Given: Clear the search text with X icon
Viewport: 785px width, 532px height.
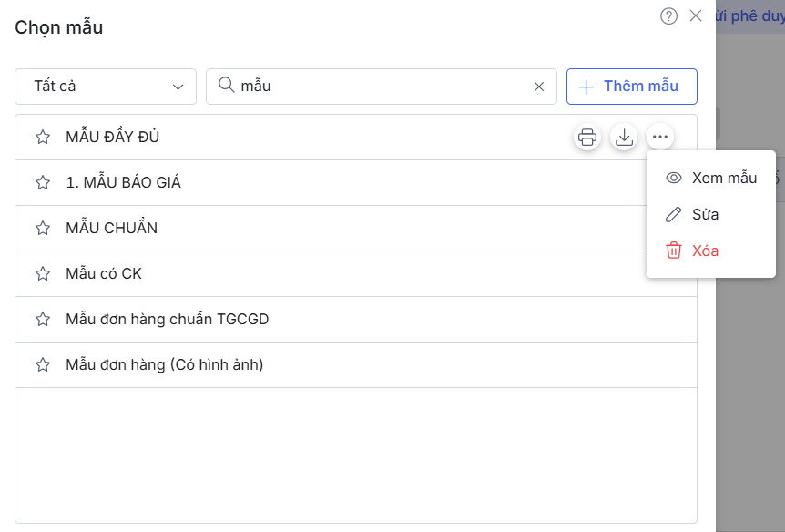Looking at the screenshot, I should 539,87.
